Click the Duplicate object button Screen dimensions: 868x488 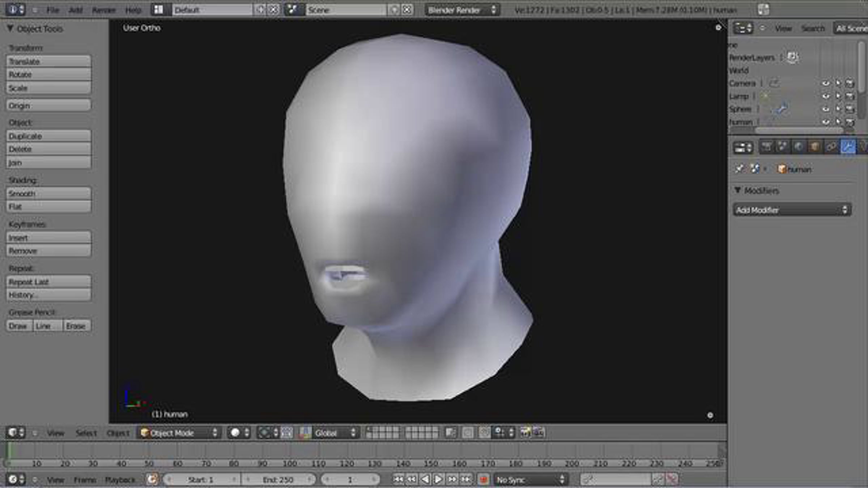pyautogui.click(x=48, y=136)
